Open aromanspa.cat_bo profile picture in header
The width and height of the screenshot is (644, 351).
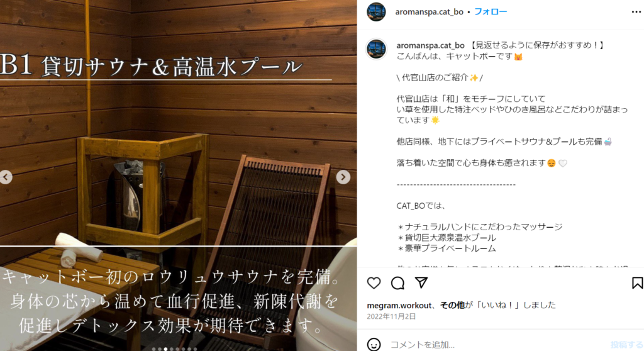pos(376,11)
